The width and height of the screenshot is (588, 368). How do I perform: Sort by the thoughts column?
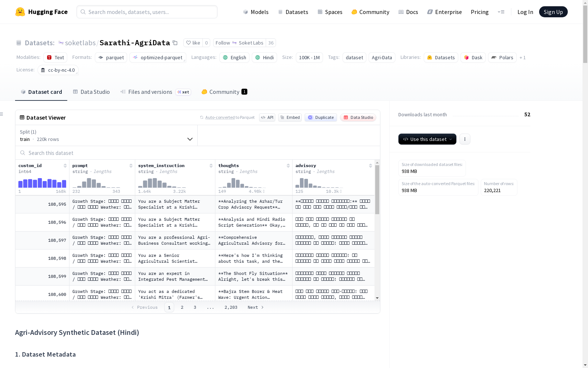[x=288, y=166]
